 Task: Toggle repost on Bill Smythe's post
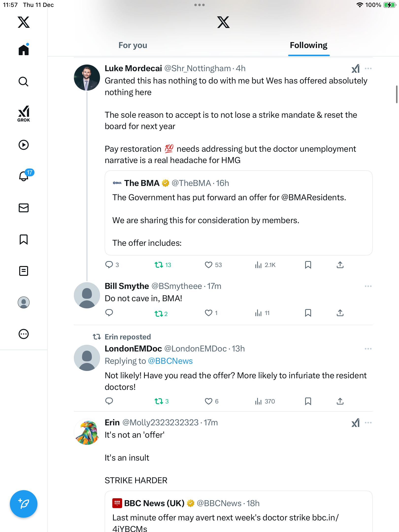pyautogui.click(x=159, y=313)
